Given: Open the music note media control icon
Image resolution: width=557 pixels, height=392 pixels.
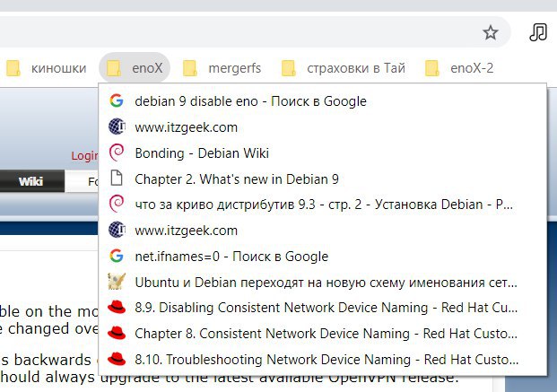Looking at the screenshot, I should 538,32.
